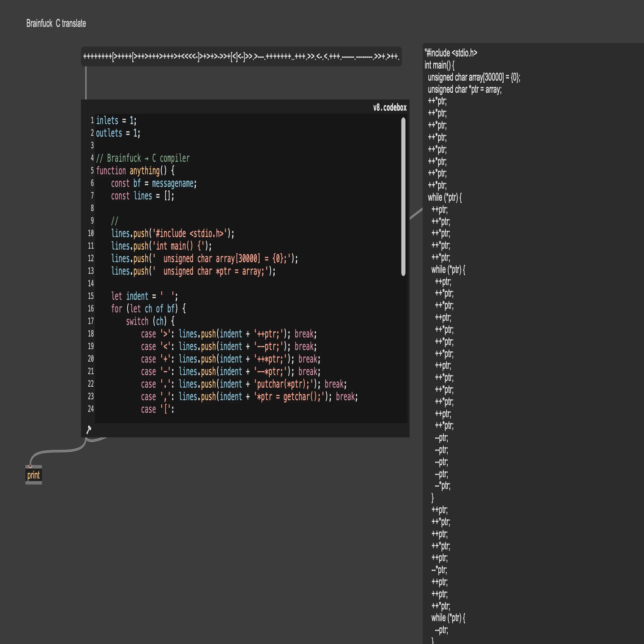Click codebox line pushing 'unsigned char array[30000]'

click(x=204, y=259)
